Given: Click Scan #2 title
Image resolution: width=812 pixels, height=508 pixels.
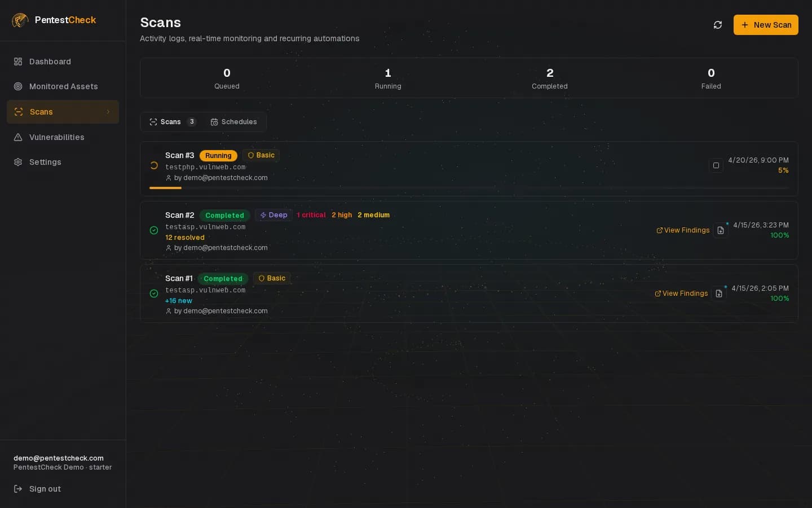Looking at the screenshot, I should point(179,215).
